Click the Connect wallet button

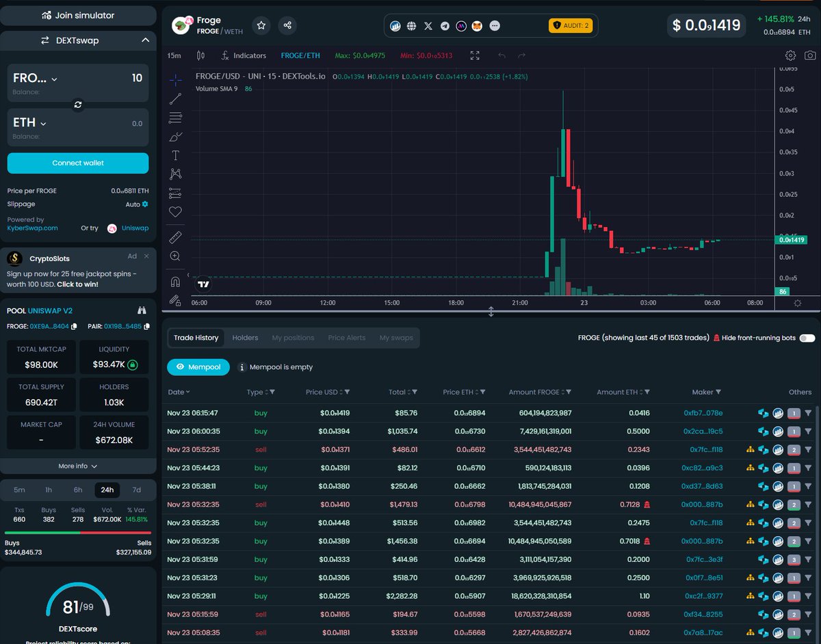[x=78, y=163]
